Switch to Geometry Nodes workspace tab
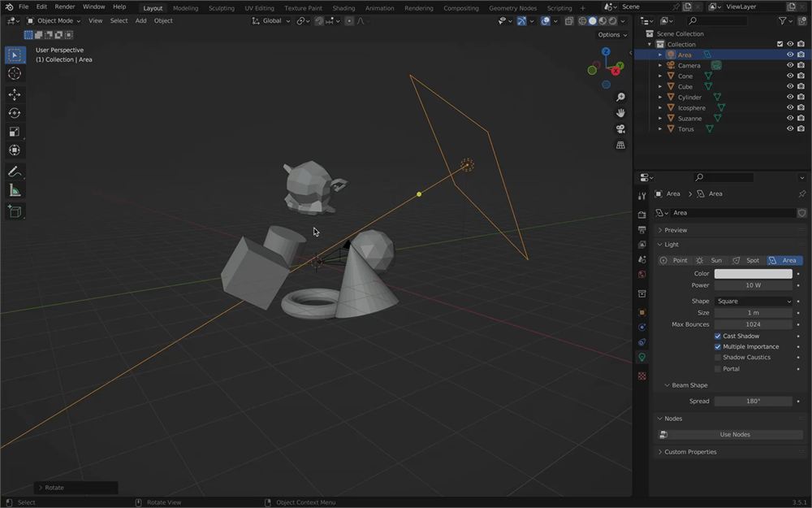The height and width of the screenshot is (508, 812). tap(512, 8)
